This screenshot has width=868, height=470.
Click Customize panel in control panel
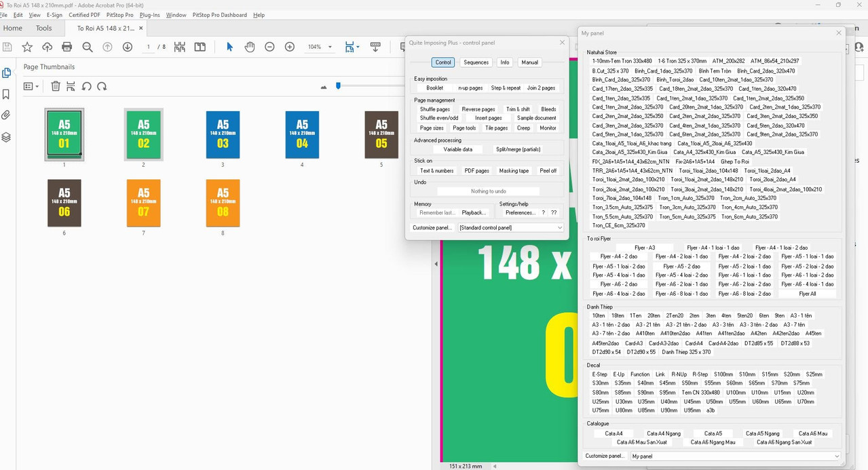[x=432, y=228]
